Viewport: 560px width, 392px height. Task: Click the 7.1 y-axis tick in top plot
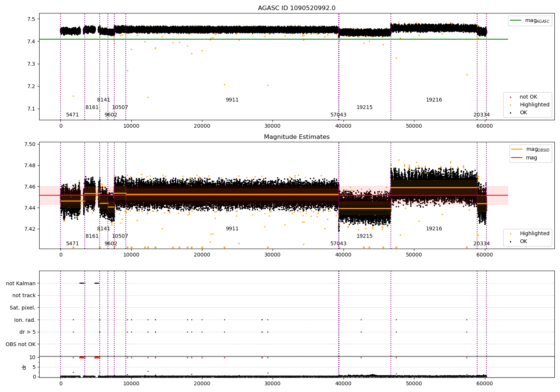coord(31,109)
